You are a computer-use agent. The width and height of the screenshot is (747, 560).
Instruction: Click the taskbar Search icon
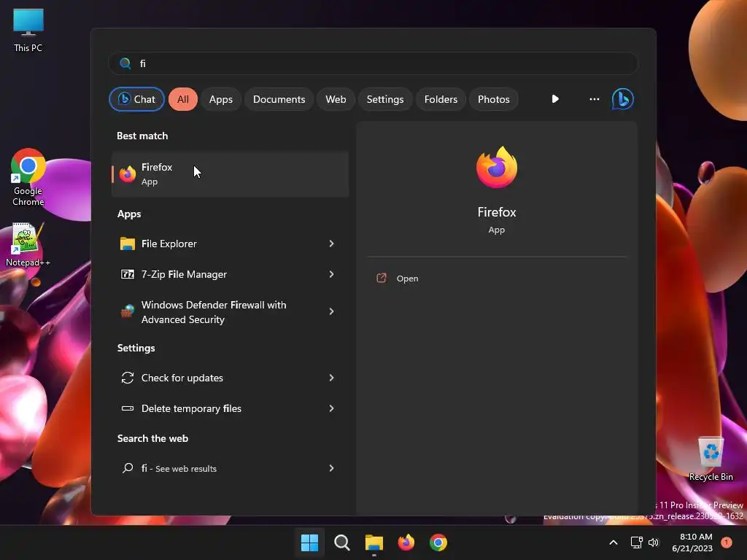tap(342, 542)
